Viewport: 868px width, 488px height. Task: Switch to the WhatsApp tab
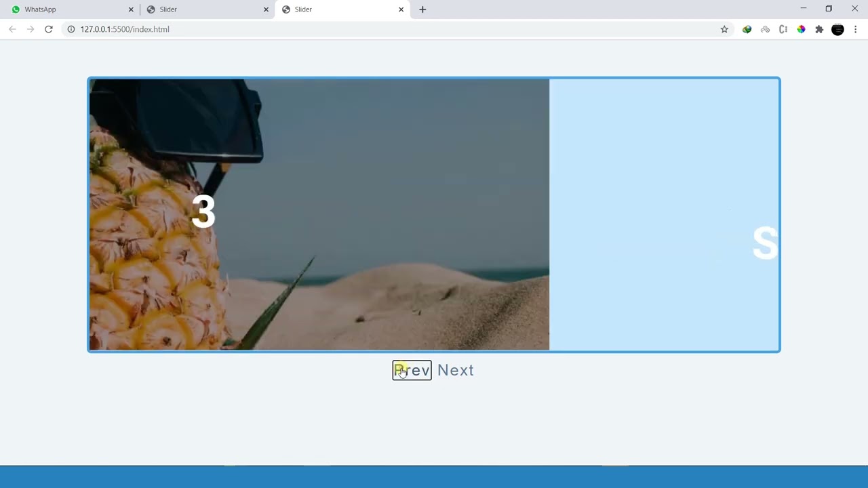71,9
